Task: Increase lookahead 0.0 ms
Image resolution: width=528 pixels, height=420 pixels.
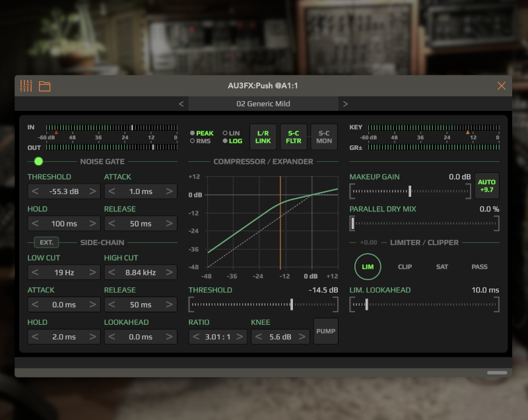Action: point(170,337)
